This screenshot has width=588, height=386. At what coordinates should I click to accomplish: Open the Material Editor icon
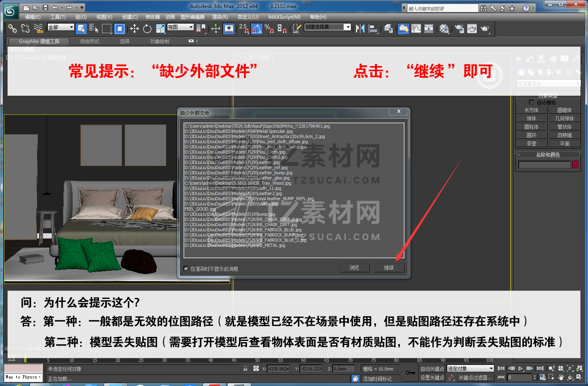(444, 28)
